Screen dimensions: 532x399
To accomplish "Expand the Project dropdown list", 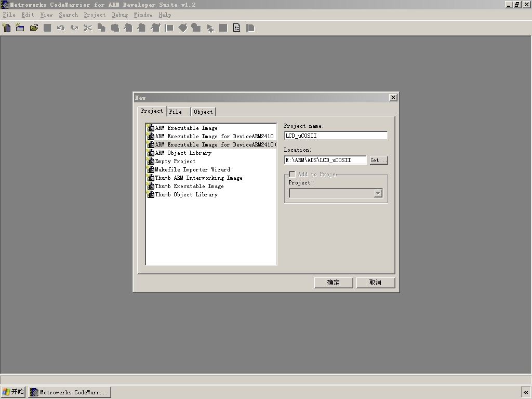I will (x=378, y=193).
